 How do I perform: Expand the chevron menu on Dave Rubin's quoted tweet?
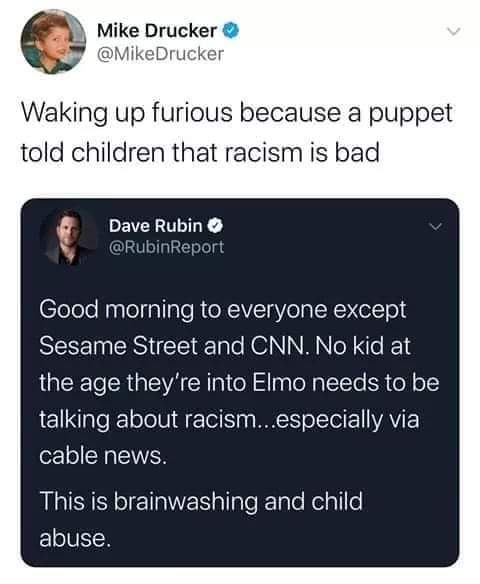[x=435, y=226]
